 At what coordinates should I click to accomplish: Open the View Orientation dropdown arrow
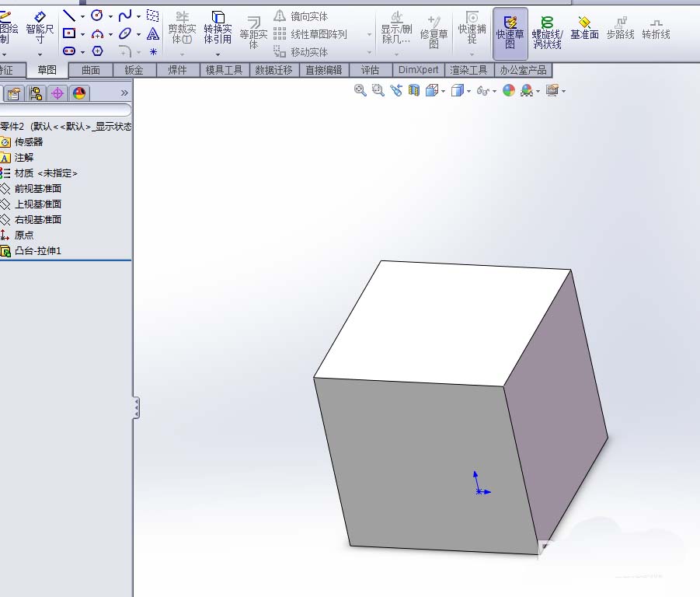tap(443, 92)
